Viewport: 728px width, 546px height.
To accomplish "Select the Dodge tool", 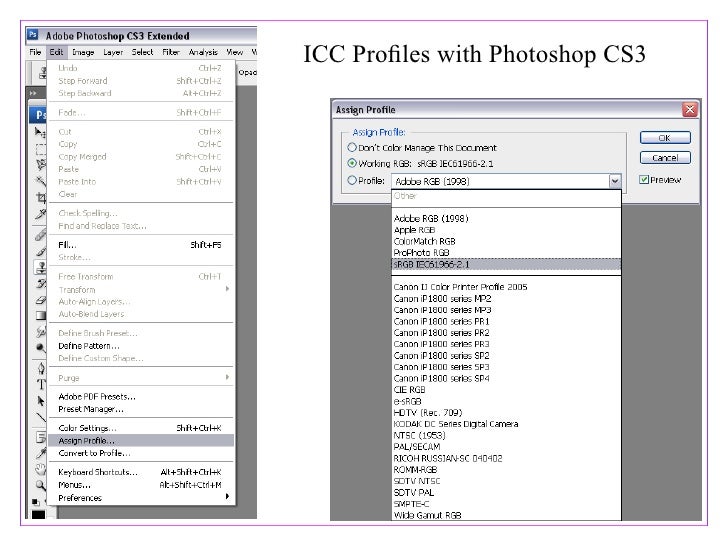I will [40, 347].
